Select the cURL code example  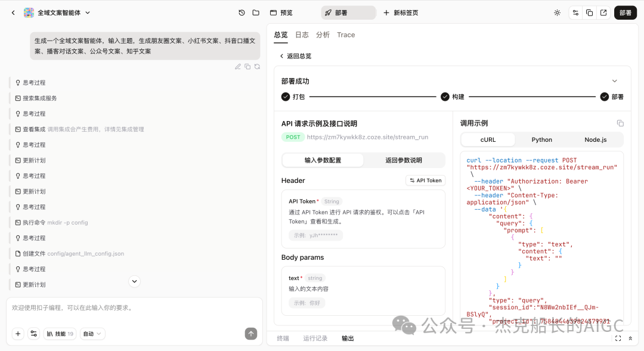tap(488, 139)
